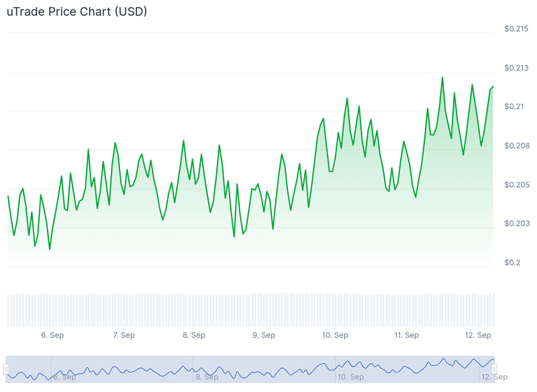Viewport: 537px width, 392px height.
Task: Click the 7. Sep date on x-axis
Action: coord(124,335)
